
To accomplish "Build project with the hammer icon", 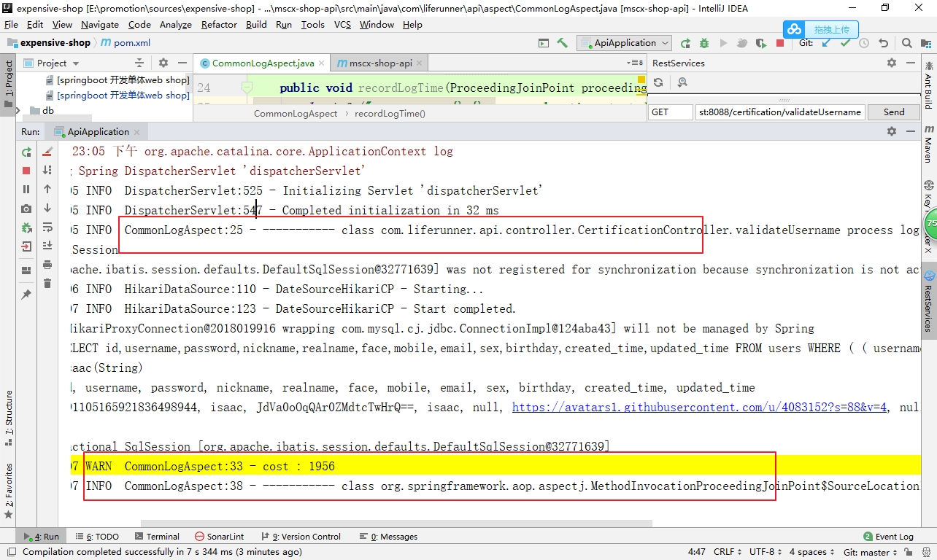I will pos(562,43).
